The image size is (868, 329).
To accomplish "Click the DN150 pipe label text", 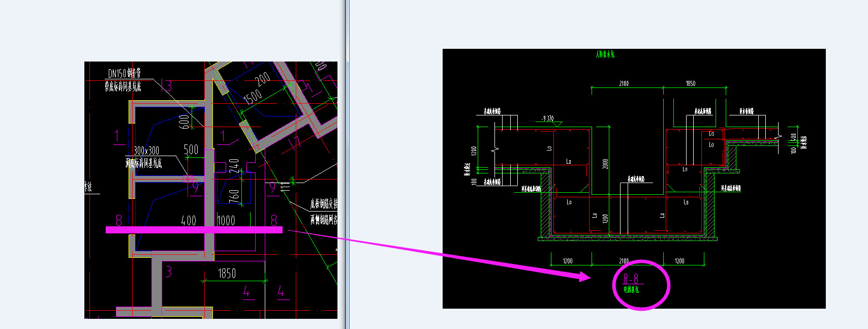I will point(125,74).
